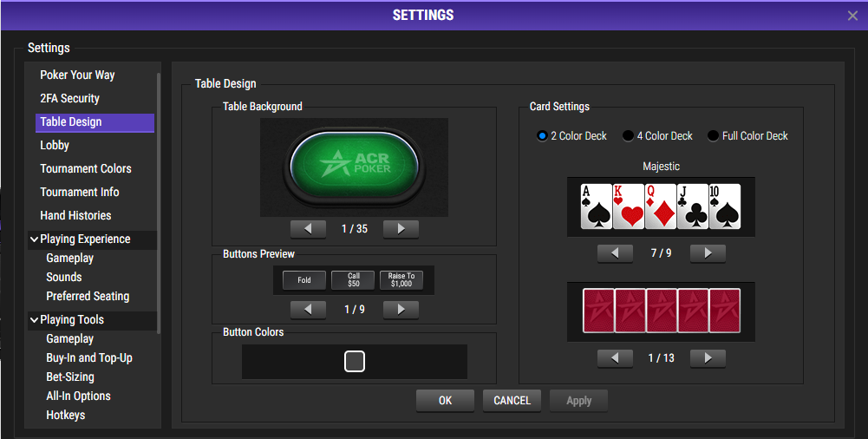Viewport: 868px width, 439px height.
Task: Click the Jack of clubs card
Action: [693, 206]
